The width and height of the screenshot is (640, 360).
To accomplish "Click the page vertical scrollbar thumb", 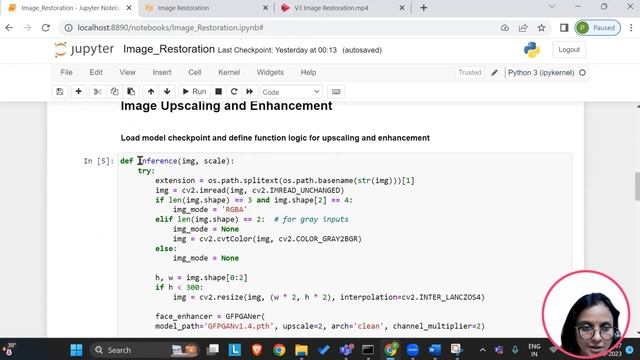I will [x=637, y=187].
